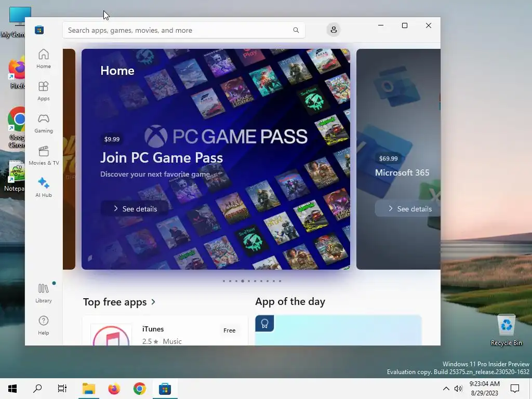The image size is (532, 399).
Task: Open the iTunes app listing
Action: coord(165,331)
